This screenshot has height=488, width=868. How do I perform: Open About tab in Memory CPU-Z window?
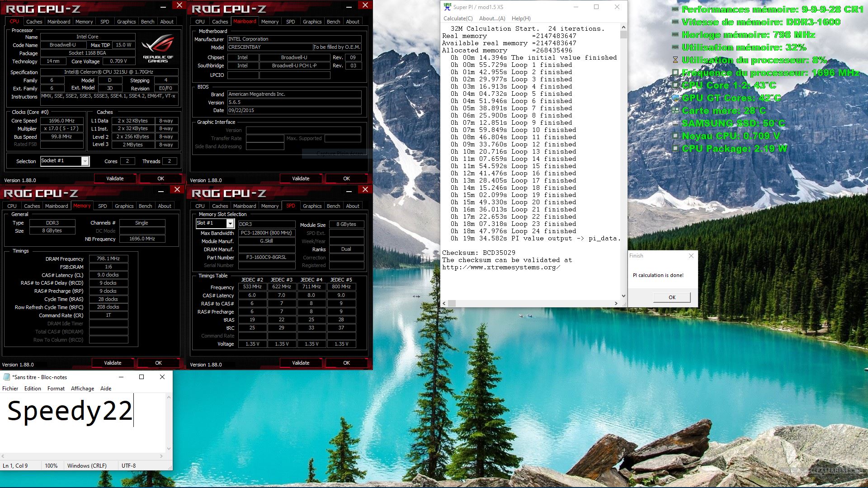[165, 206]
